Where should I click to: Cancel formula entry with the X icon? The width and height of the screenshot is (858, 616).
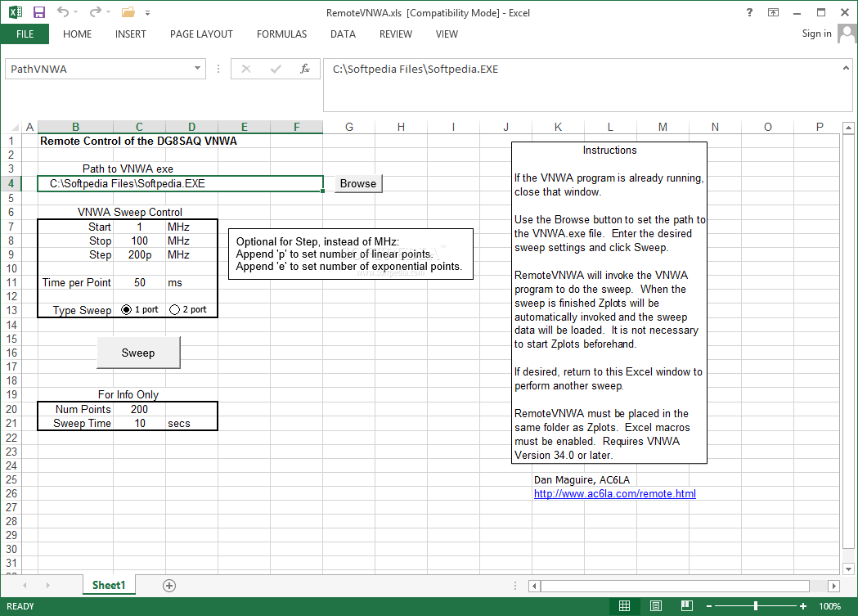tap(246, 69)
